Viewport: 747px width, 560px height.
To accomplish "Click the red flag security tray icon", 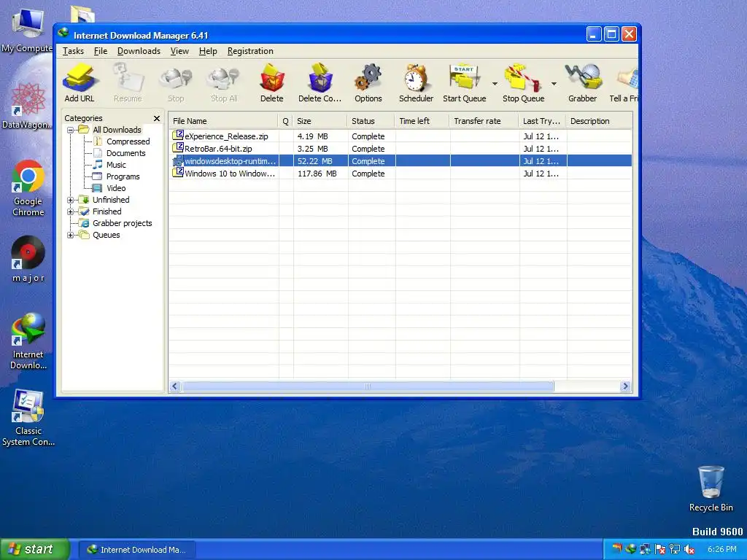I will (x=659, y=550).
